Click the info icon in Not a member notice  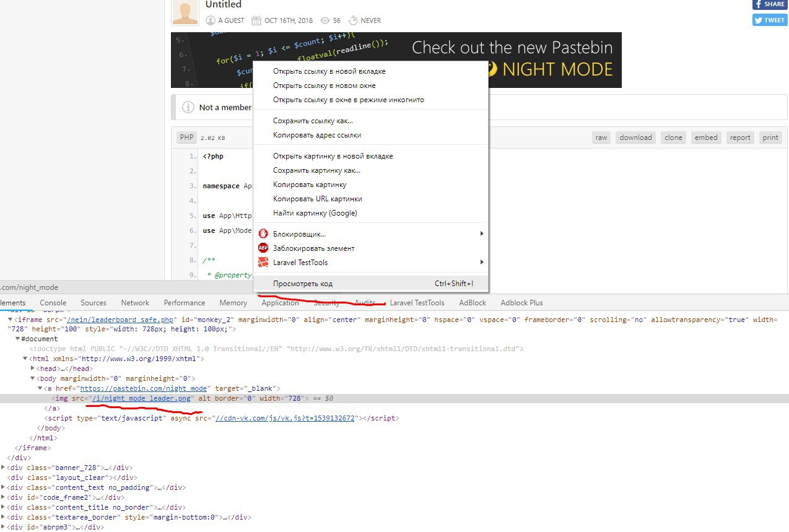188,108
